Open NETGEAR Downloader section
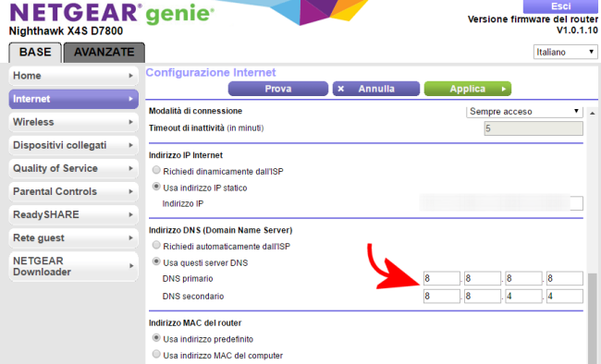This screenshot has width=601, height=364. [x=74, y=266]
